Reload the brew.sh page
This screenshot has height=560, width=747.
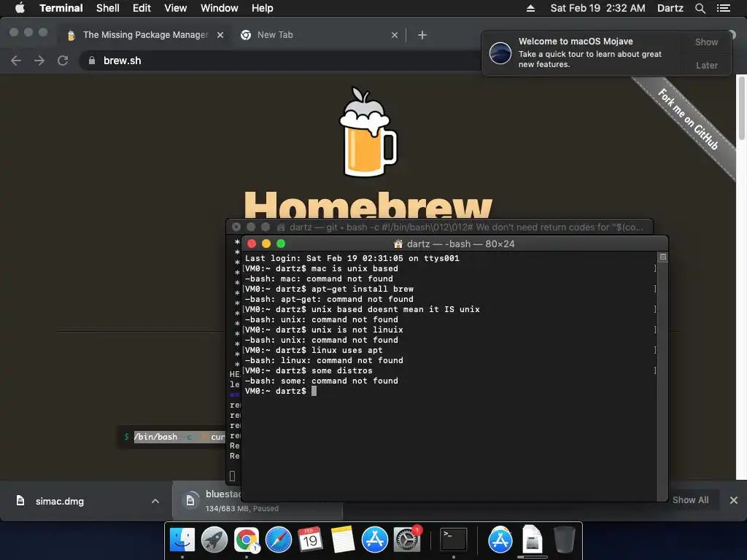(63, 61)
